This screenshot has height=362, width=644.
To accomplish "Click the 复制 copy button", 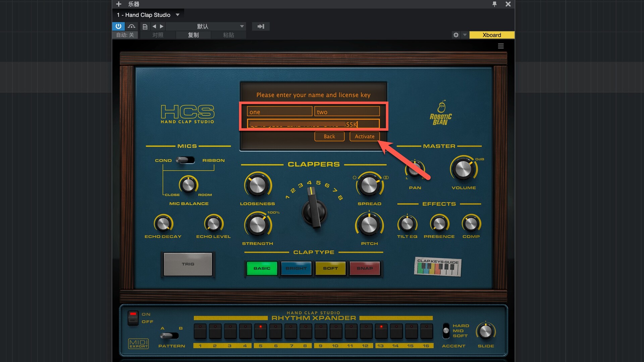I will pyautogui.click(x=193, y=35).
